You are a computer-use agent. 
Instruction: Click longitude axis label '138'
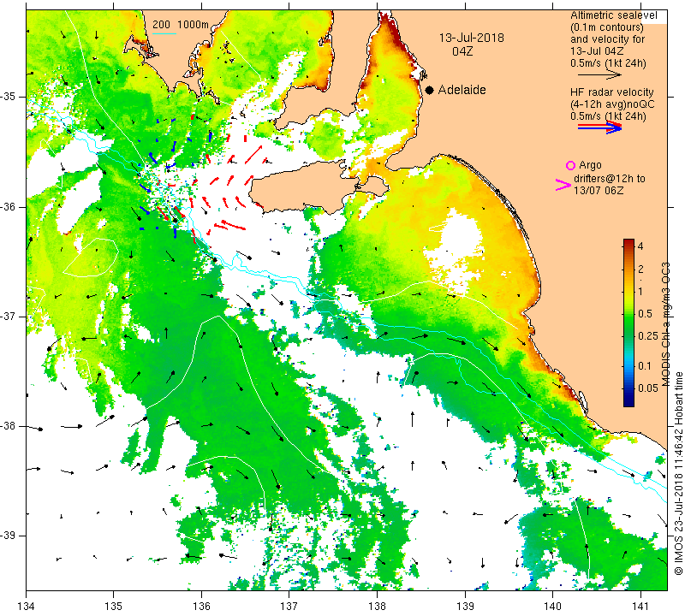(377, 607)
